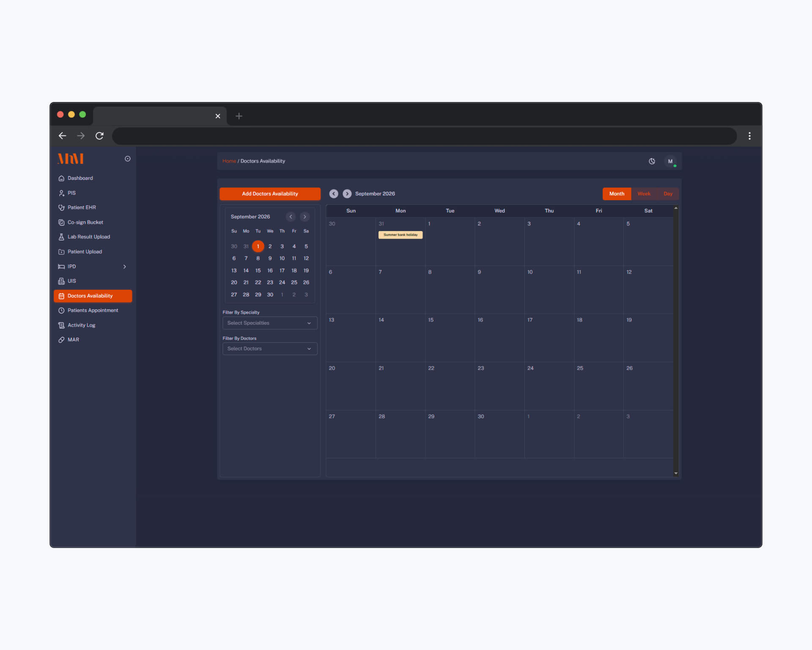The image size is (812, 650).
Task: Go to Patient EHR stethoscope item
Action: [81, 207]
